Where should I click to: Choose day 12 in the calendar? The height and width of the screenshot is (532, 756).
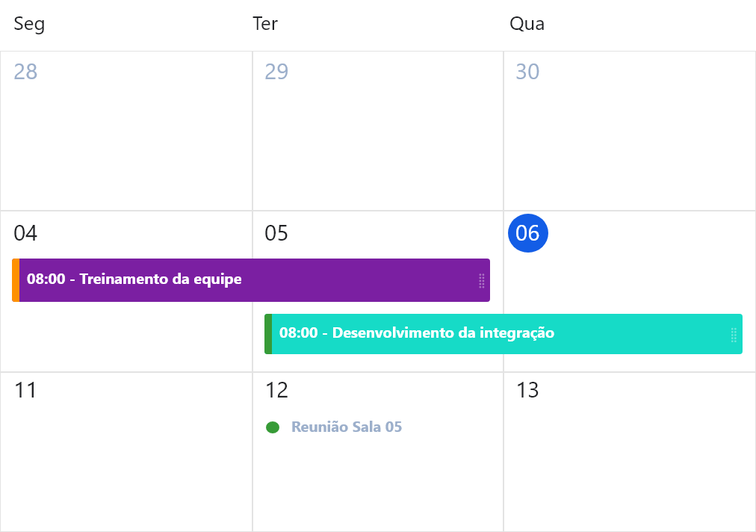pos(276,390)
